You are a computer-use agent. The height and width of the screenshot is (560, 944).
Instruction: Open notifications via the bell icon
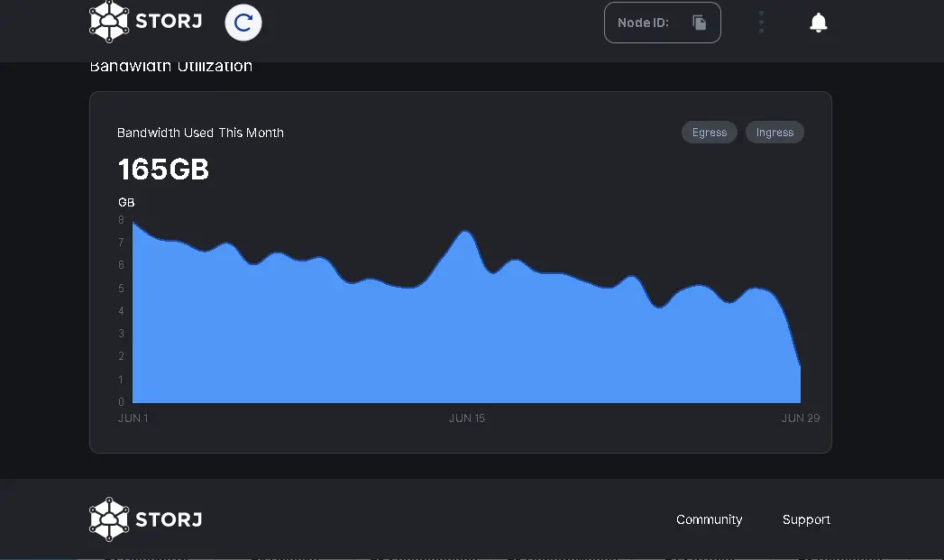point(818,22)
